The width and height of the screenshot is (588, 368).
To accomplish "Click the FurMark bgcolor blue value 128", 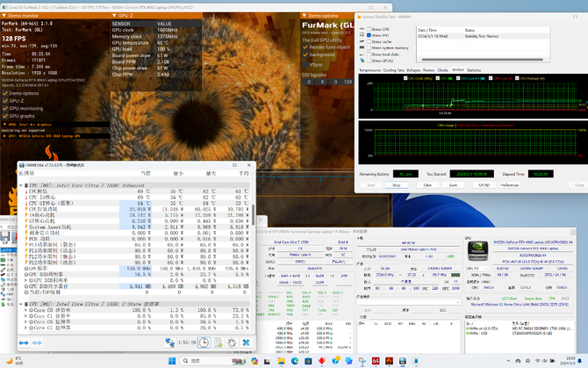I will [x=348, y=82].
